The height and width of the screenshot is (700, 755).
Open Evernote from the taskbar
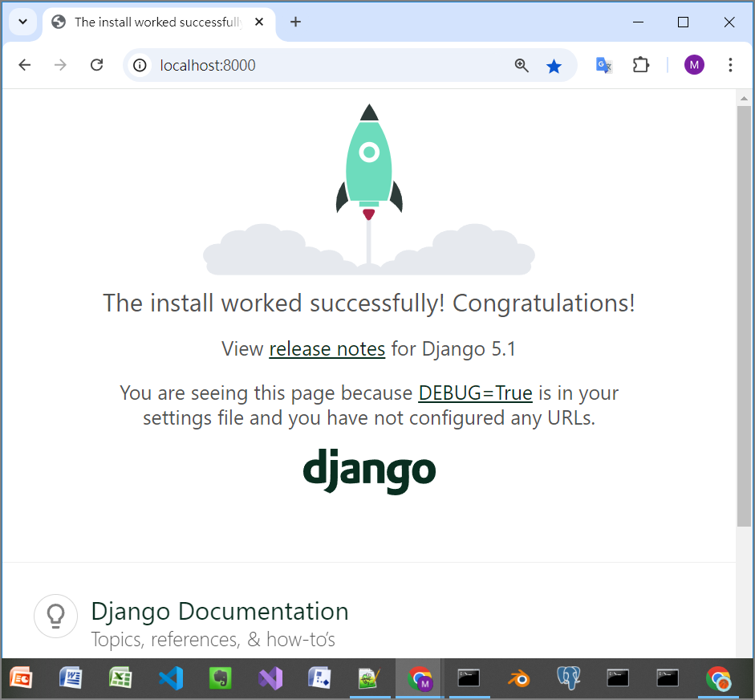[x=221, y=678]
